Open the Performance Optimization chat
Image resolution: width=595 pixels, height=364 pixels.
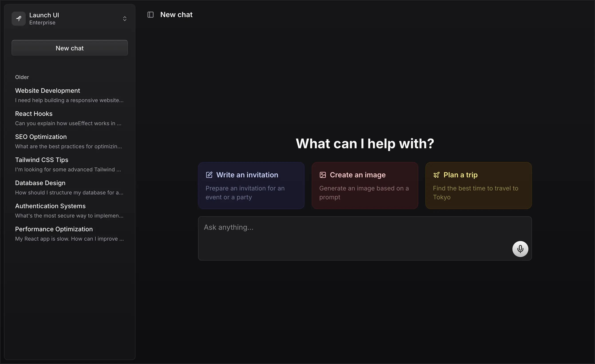(69, 234)
